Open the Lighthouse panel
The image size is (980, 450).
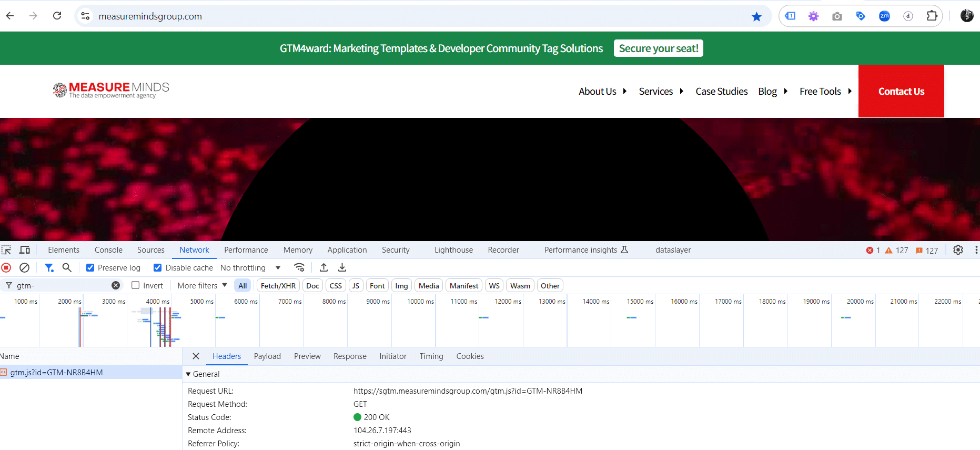[x=453, y=250]
